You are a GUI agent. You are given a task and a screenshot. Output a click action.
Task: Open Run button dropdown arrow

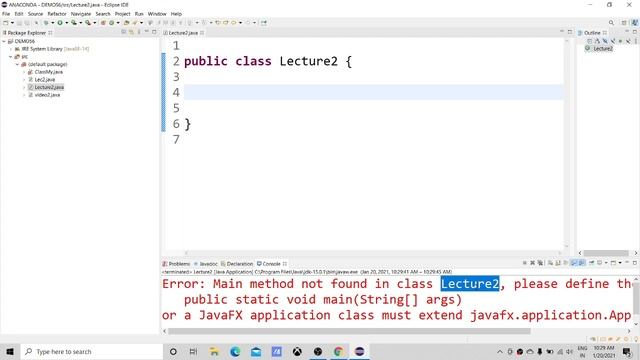coord(67,23)
